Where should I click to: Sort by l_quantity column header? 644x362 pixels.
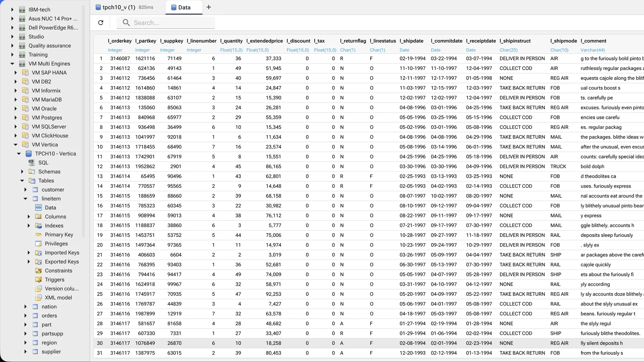pyautogui.click(x=231, y=41)
